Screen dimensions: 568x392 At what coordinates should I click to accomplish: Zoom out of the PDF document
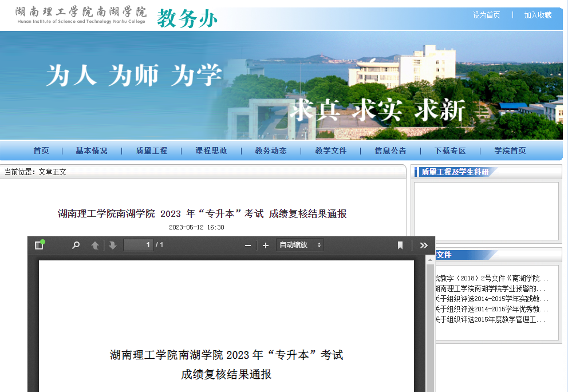(247, 245)
